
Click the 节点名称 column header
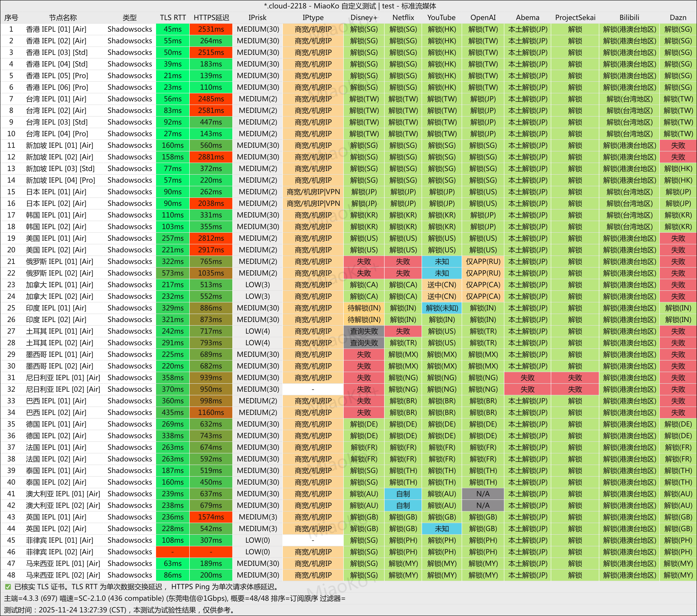pos(63,17)
